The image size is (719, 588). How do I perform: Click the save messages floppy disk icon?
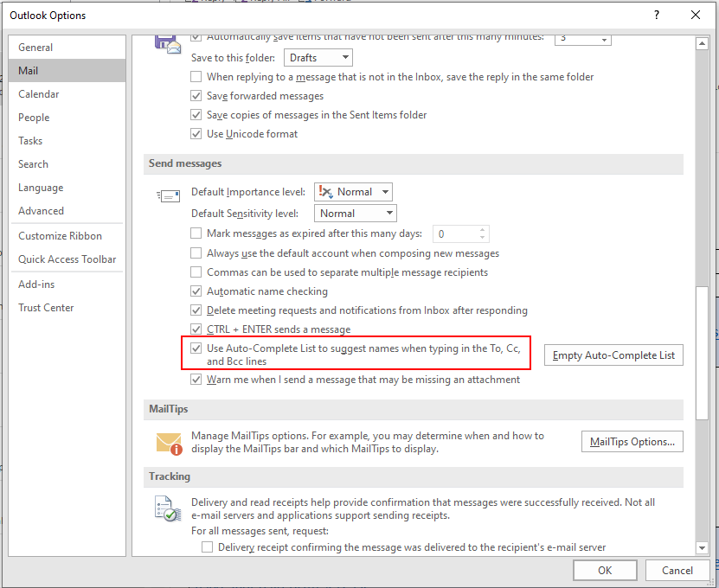pyautogui.click(x=167, y=44)
